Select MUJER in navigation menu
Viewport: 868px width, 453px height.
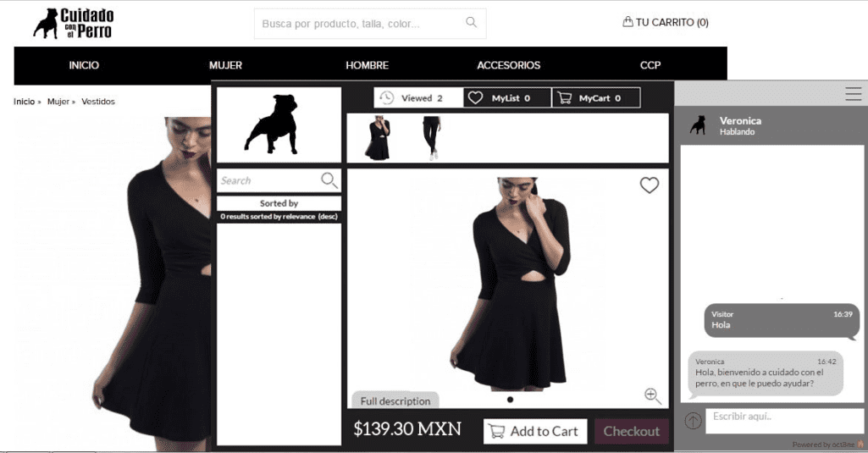225,65
